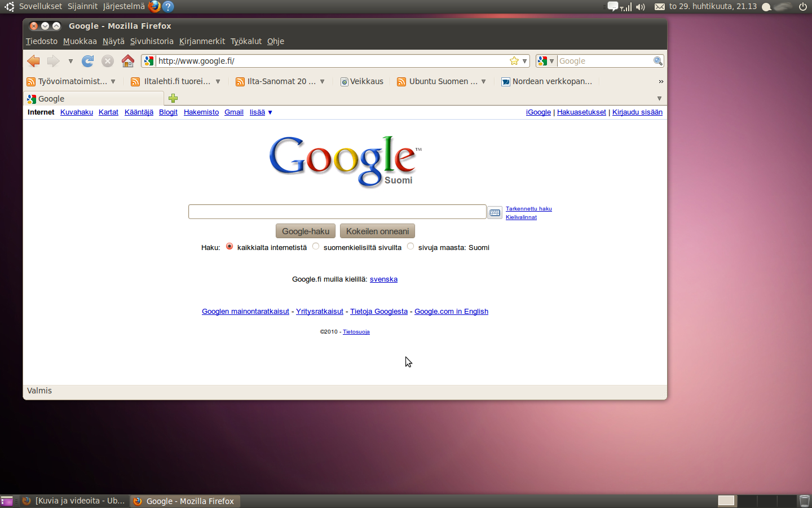Viewport: 812px width, 508px height.
Task: Click into the Google search input field
Action: tap(337, 212)
